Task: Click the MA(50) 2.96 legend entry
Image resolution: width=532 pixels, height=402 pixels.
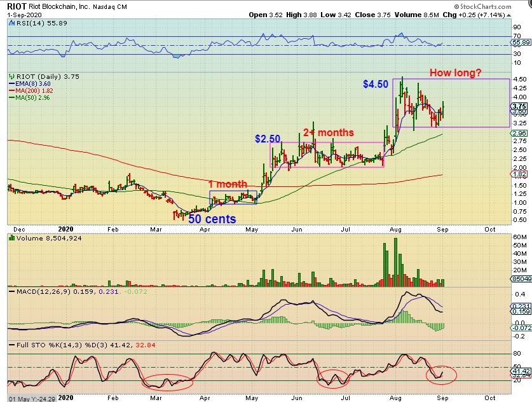Action: point(33,98)
